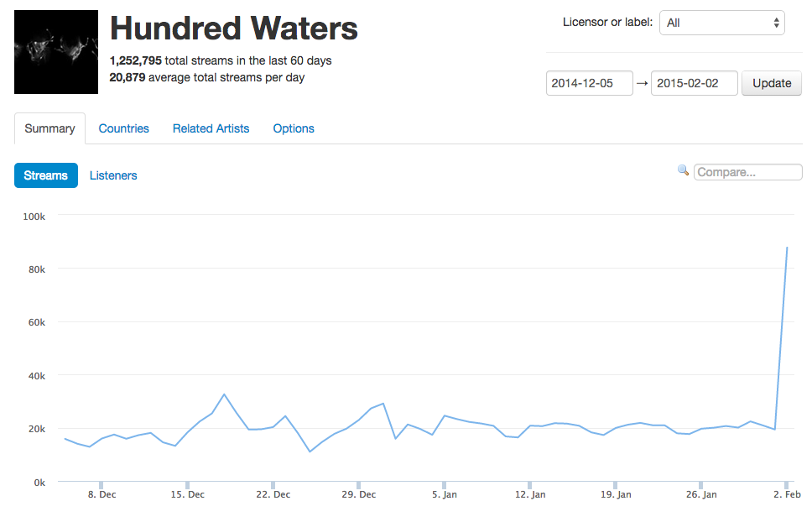The width and height of the screenshot is (812, 522).
Task: Click the 8. Dec x-axis label
Action: (102, 494)
